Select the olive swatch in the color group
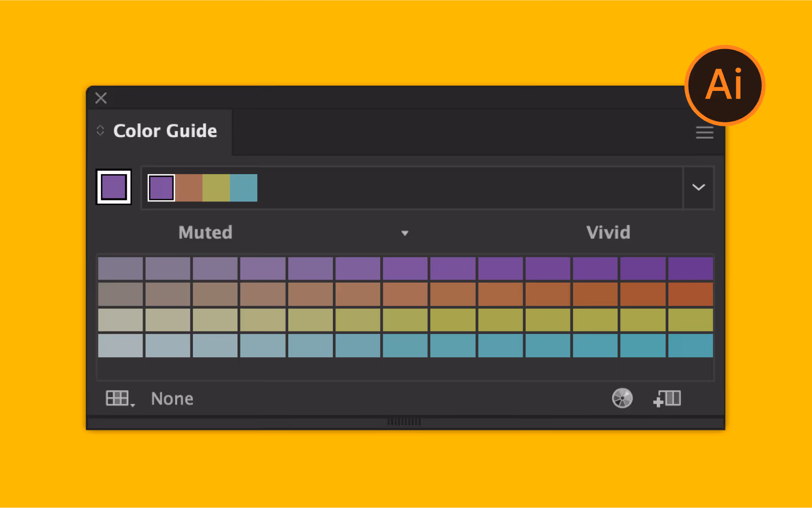This screenshot has width=812, height=508. (x=217, y=187)
